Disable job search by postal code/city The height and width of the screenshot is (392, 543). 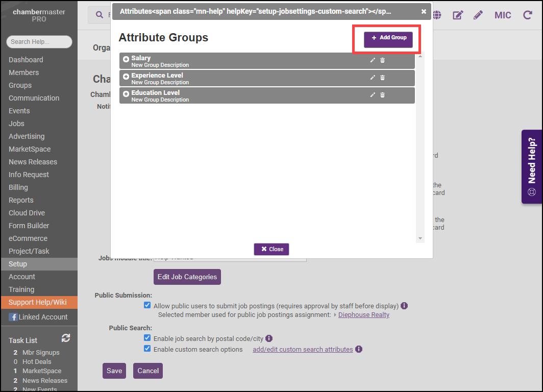tap(147, 338)
